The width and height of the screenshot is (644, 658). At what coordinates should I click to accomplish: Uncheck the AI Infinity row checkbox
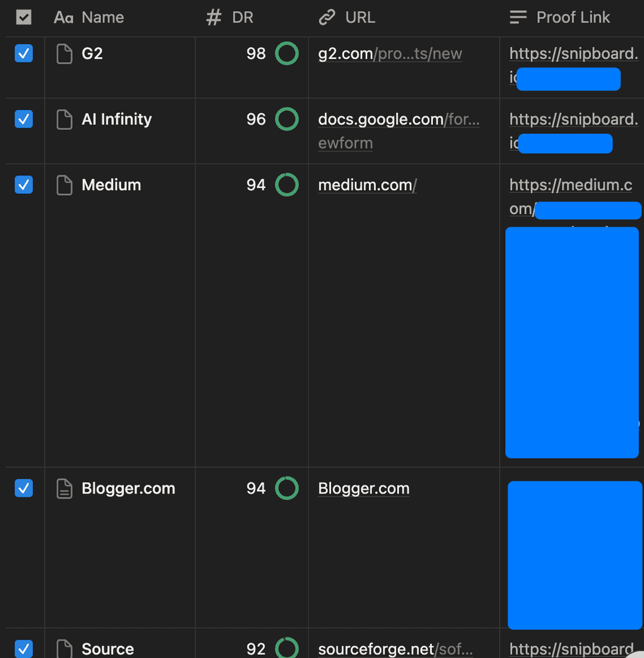(23, 119)
